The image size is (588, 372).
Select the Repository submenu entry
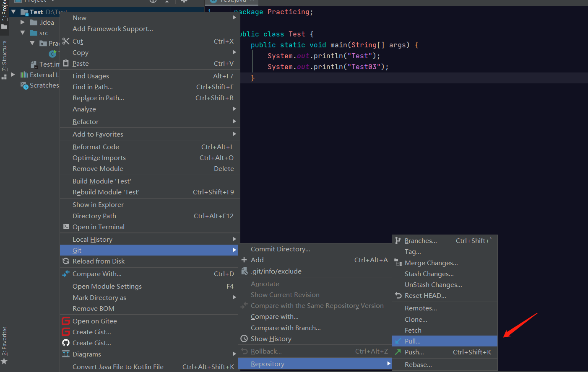[x=315, y=364]
